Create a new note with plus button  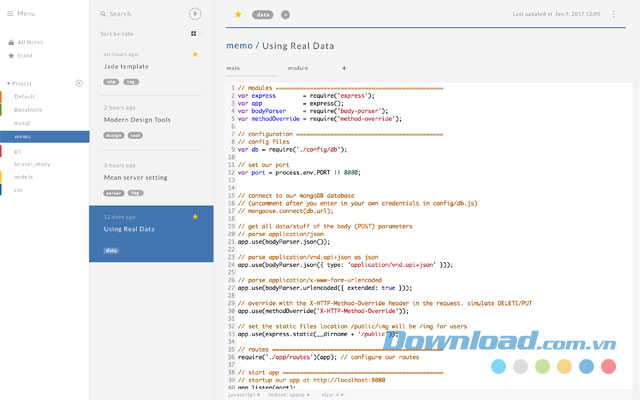pyautogui.click(x=195, y=14)
